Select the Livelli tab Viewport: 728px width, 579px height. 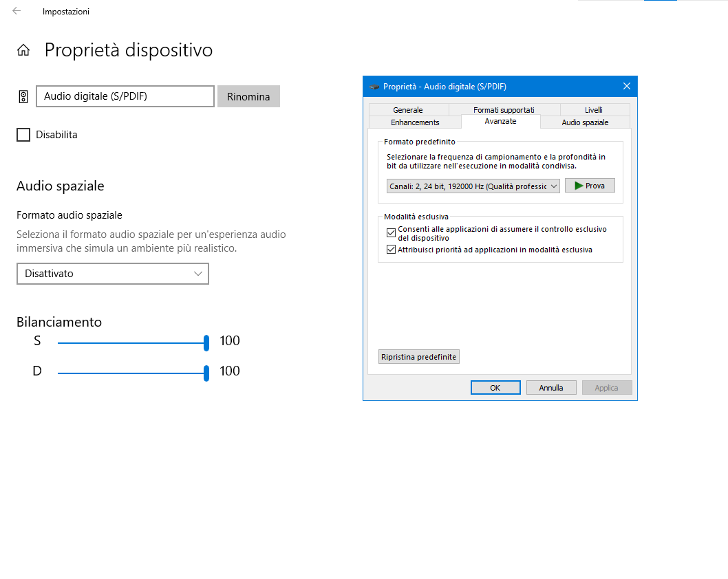click(x=594, y=110)
